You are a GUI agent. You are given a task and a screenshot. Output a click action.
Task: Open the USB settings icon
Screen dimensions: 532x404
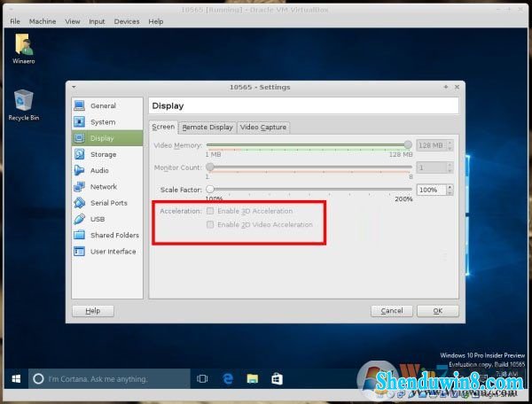(x=80, y=219)
